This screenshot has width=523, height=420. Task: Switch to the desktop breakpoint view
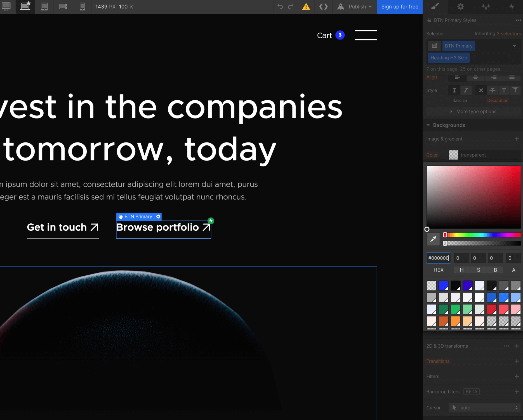[7, 7]
